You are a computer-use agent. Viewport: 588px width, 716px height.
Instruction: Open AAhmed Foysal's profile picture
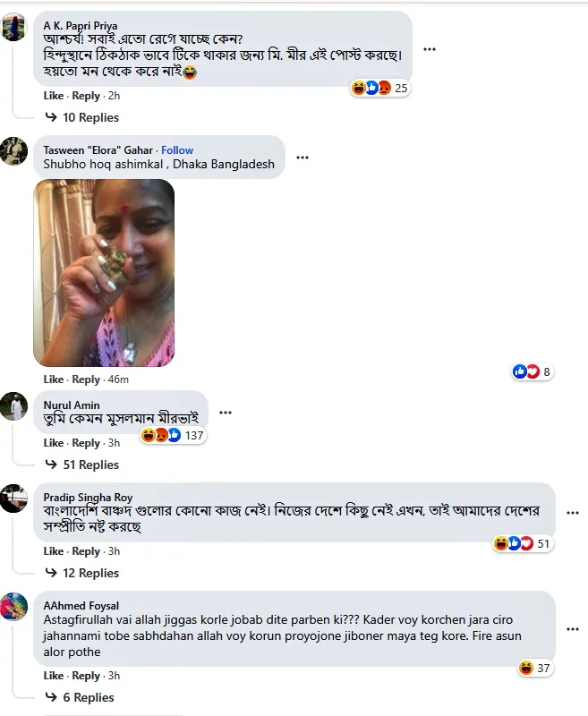click(14, 607)
